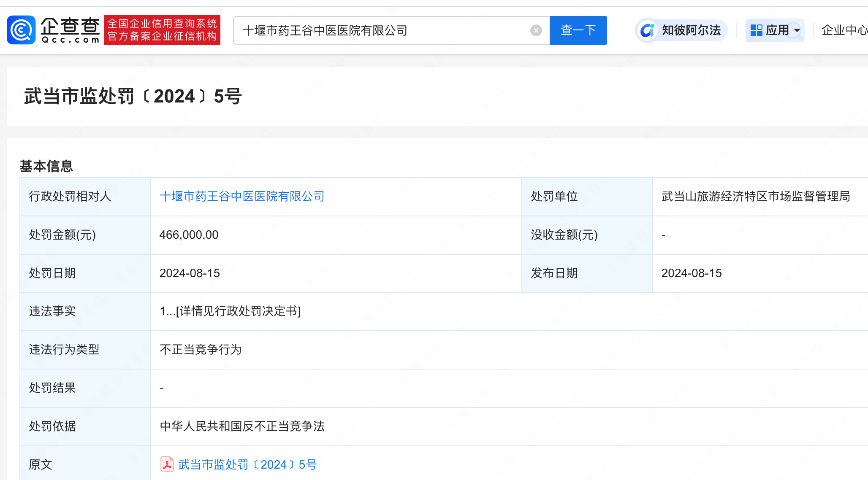Open the 十堰市药王谷中医医院有限公司 company link
Screen dimensions: 868x480
(x=242, y=197)
